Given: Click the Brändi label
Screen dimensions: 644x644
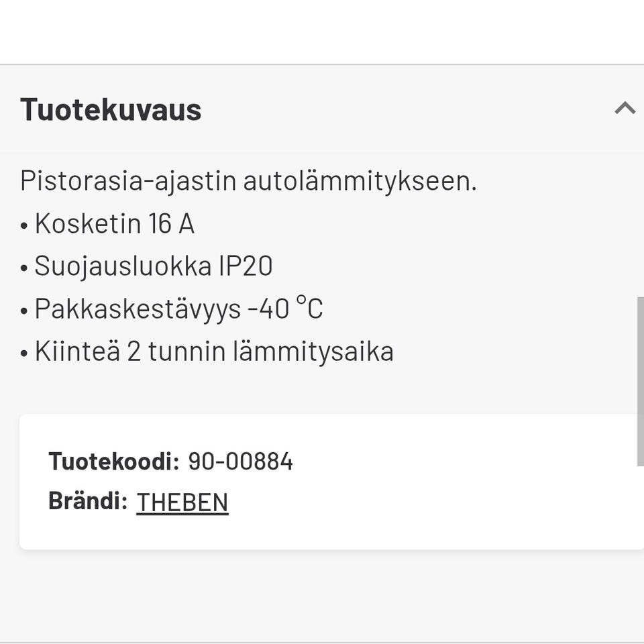Looking at the screenshot, I should (88, 501).
